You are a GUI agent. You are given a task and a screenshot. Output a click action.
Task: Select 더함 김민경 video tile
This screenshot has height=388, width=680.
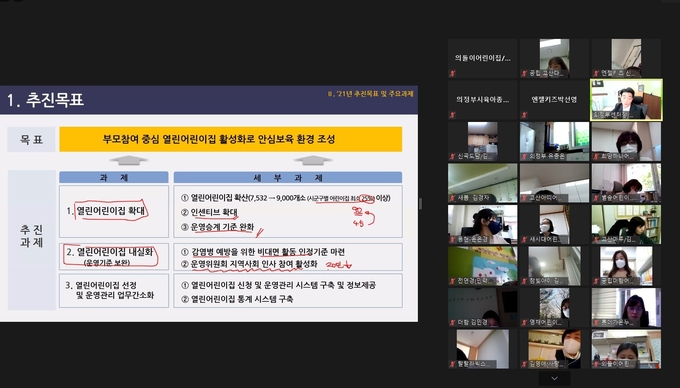(x=483, y=307)
